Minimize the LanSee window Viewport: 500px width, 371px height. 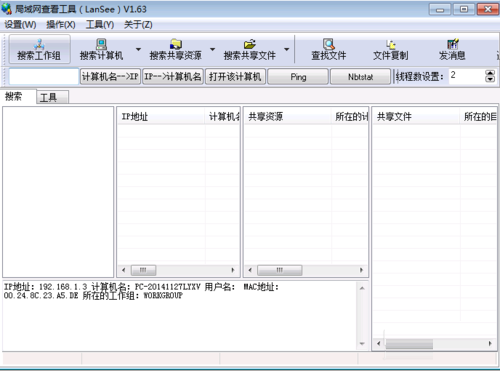click(x=440, y=9)
